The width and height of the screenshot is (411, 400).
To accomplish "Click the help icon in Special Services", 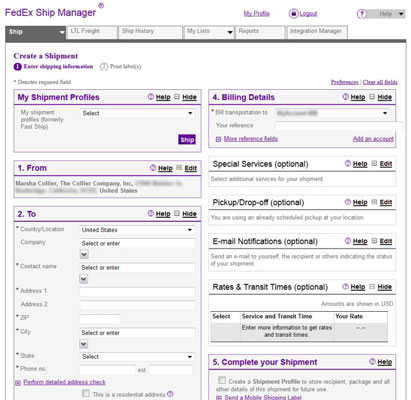I will click(x=348, y=163).
